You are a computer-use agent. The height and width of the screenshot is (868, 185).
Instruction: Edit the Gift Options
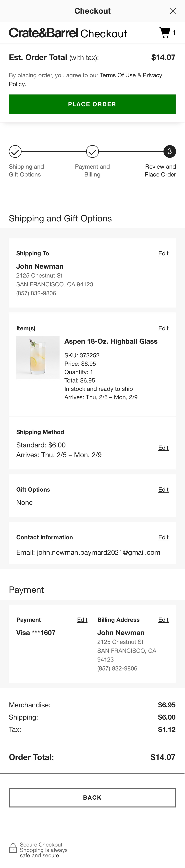pos(163,489)
